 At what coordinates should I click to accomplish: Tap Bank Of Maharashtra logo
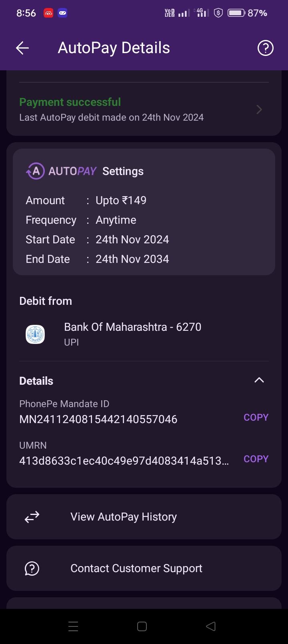(35, 334)
